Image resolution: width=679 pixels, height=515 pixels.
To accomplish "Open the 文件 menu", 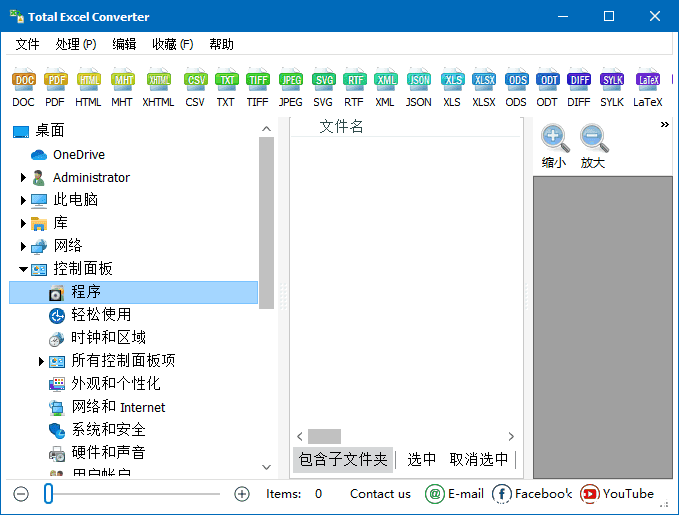I will click(x=27, y=44).
